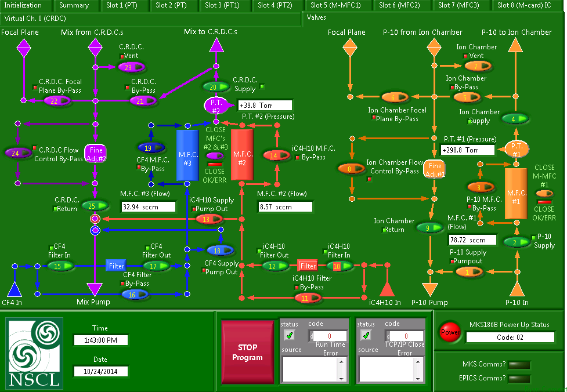Screen dimensions: 567x392
Task: Toggle valve 20 C.R.D.C. Supply
Action: coord(215,87)
